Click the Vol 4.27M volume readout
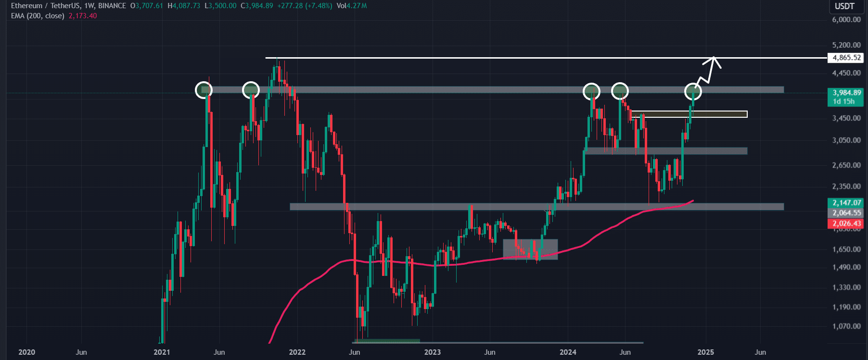The width and height of the screenshot is (868, 360). pyautogui.click(x=352, y=6)
